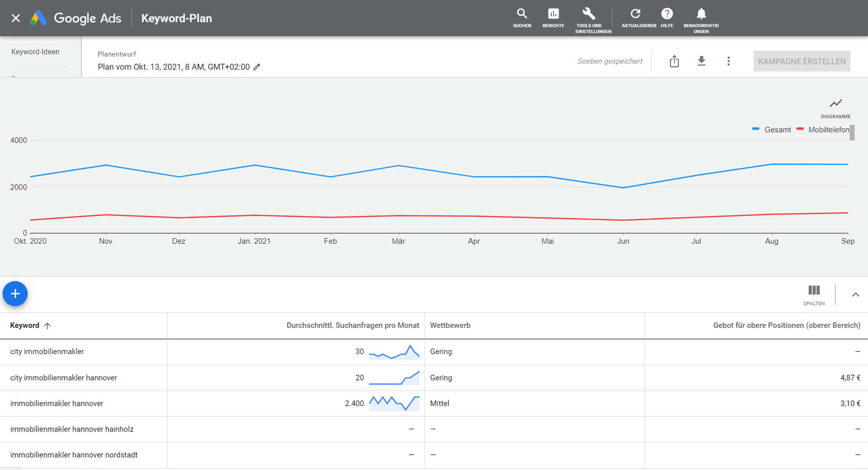
Task: Click the share plan icon
Action: pos(674,61)
